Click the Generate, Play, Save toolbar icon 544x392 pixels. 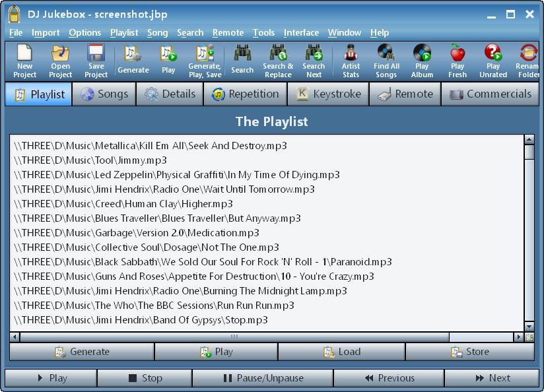pyautogui.click(x=205, y=61)
